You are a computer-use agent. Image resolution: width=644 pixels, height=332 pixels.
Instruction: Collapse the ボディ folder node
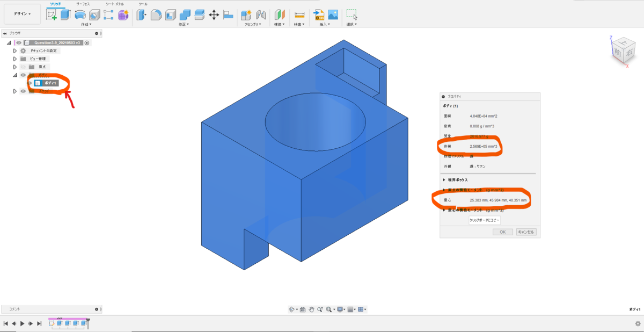15,75
